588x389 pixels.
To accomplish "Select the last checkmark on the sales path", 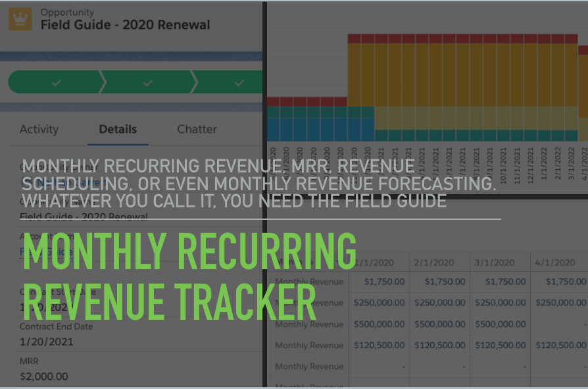I will [x=239, y=82].
